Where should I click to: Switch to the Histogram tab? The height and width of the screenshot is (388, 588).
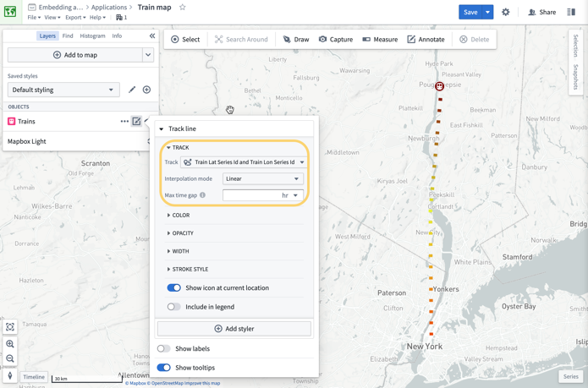click(92, 36)
